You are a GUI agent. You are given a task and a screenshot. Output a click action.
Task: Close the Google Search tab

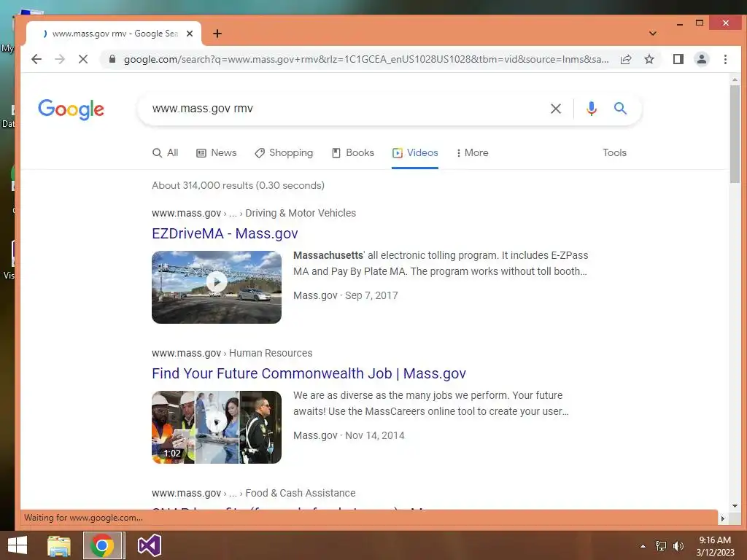pyautogui.click(x=190, y=34)
